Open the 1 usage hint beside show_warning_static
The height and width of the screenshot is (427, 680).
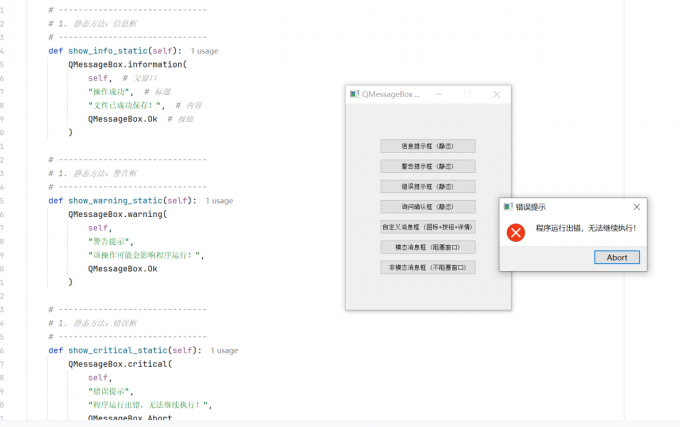coord(219,201)
